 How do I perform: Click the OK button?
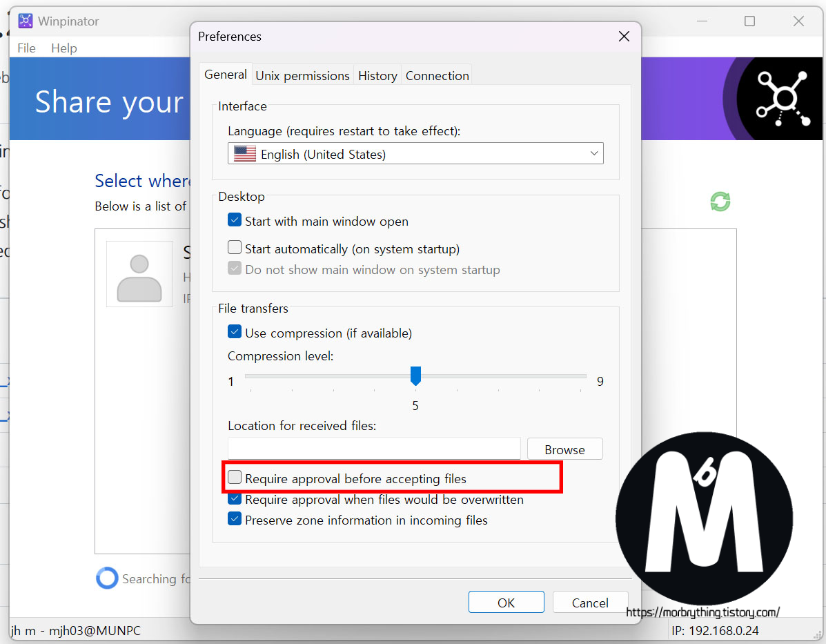507,603
